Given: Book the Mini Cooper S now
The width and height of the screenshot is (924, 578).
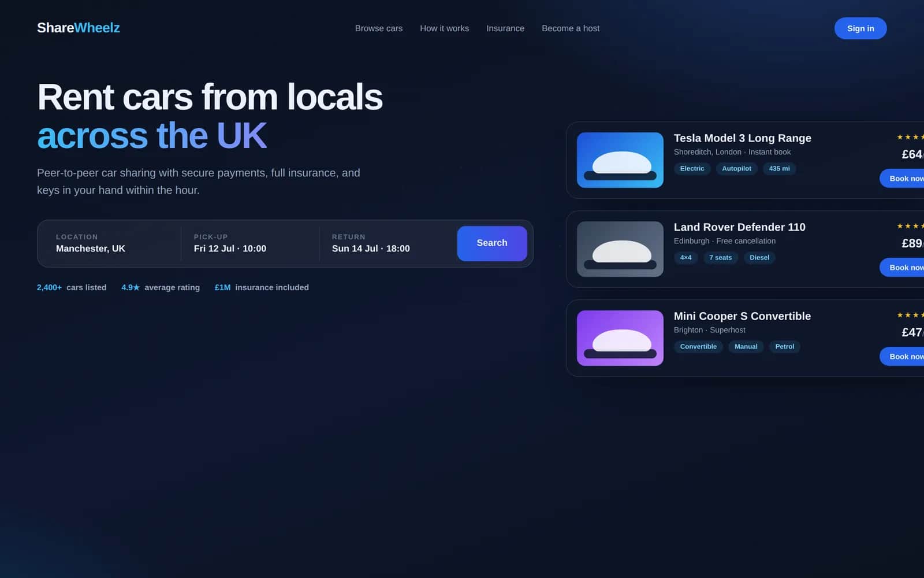Looking at the screenshot, I should [902, 357].
